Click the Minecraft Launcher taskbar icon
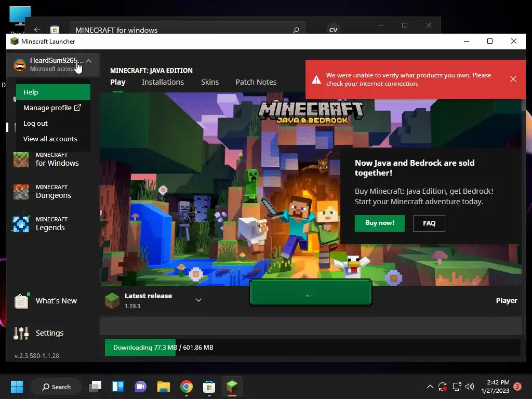This screenshot has width=532, height=399. 232,387
